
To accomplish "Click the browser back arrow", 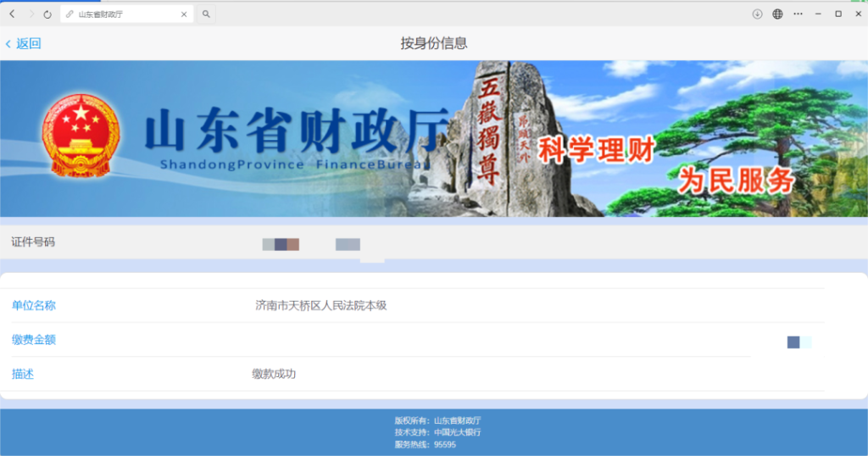I will (x=12, y=14).
